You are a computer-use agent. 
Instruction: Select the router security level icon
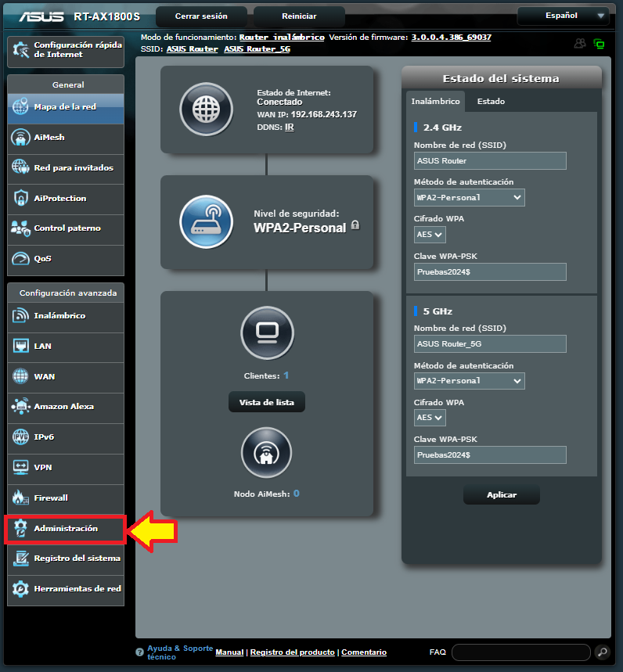click(x=207, y=221)
